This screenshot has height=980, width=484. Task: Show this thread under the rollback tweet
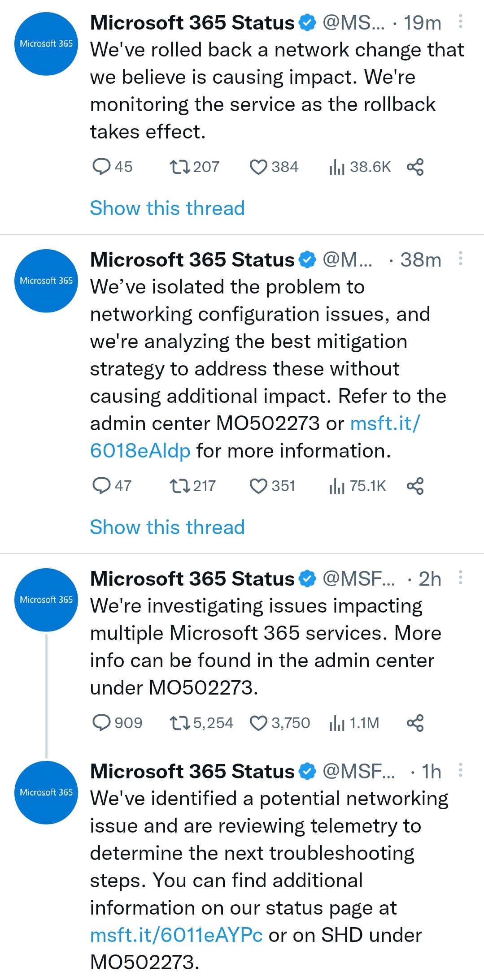tap(167, 208)
